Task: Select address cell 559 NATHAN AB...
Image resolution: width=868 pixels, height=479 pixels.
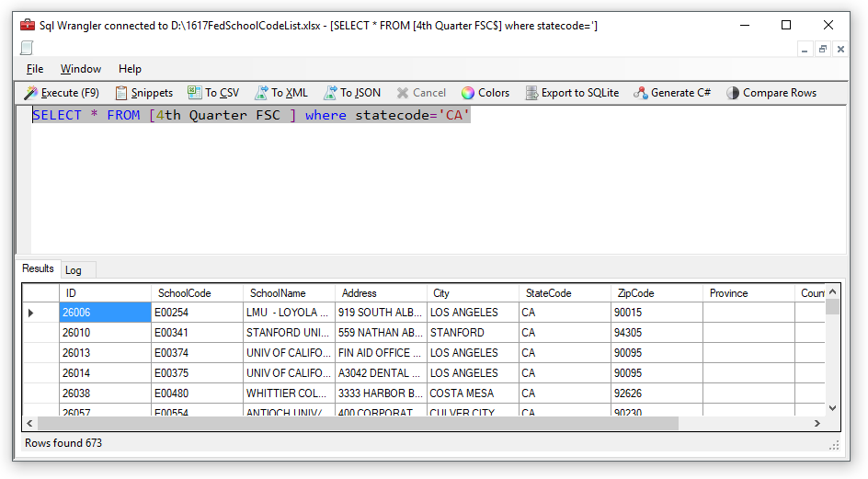Action: (381, 332)
